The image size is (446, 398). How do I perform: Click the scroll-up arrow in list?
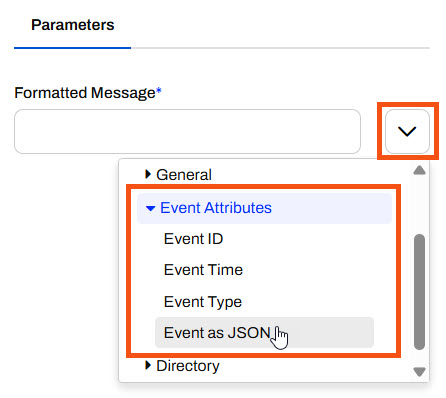coord(419,170)
